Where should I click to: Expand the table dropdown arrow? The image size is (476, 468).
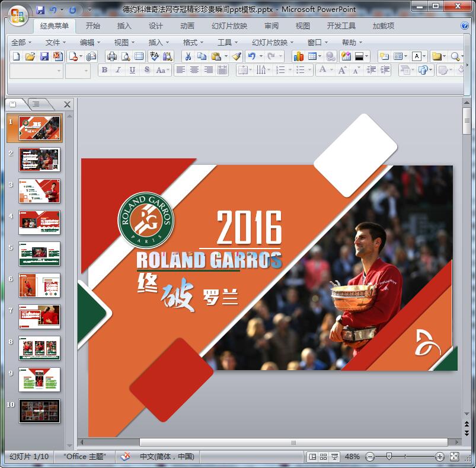pyautogui.click(x=320, y=56)
